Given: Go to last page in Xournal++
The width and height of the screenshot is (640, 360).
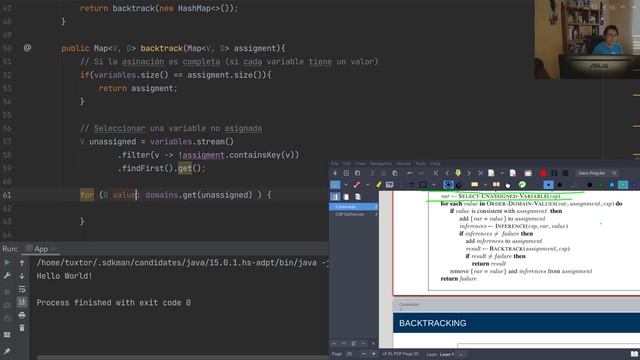Looking at the screenshot, I should coord(480,173).
